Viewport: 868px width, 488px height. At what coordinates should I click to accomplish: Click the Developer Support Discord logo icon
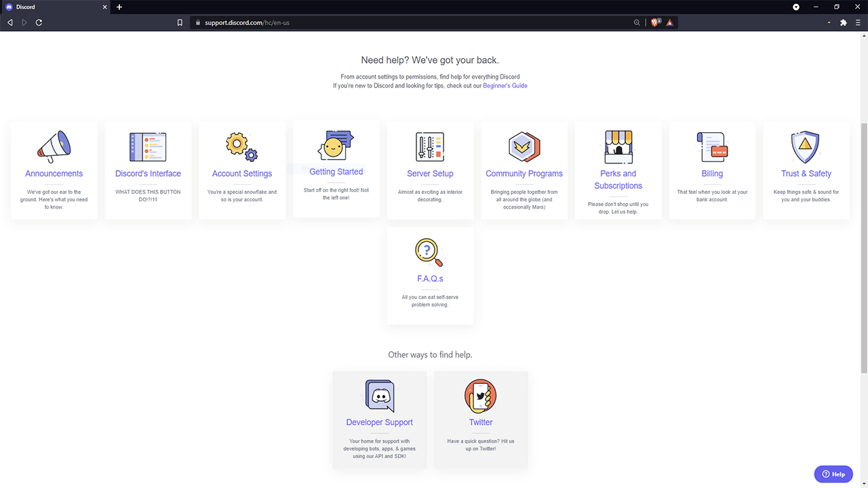(380, 396)
